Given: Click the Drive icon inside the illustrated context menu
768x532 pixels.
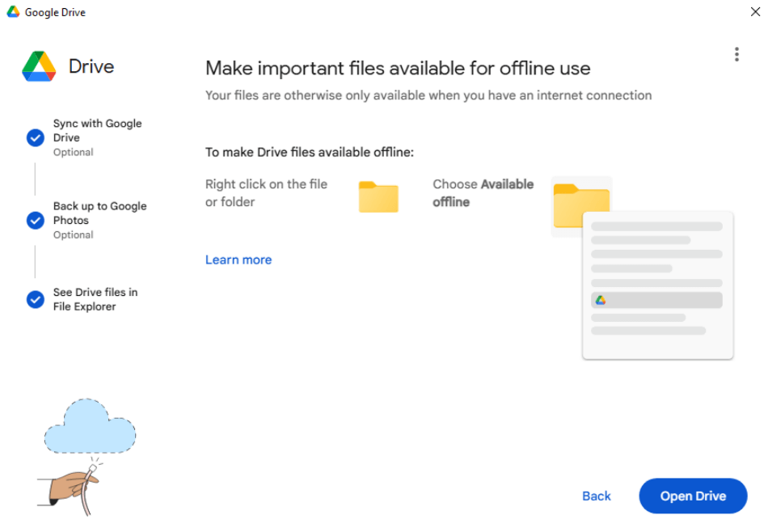Looking at the screenshot, I should [601, 300].
